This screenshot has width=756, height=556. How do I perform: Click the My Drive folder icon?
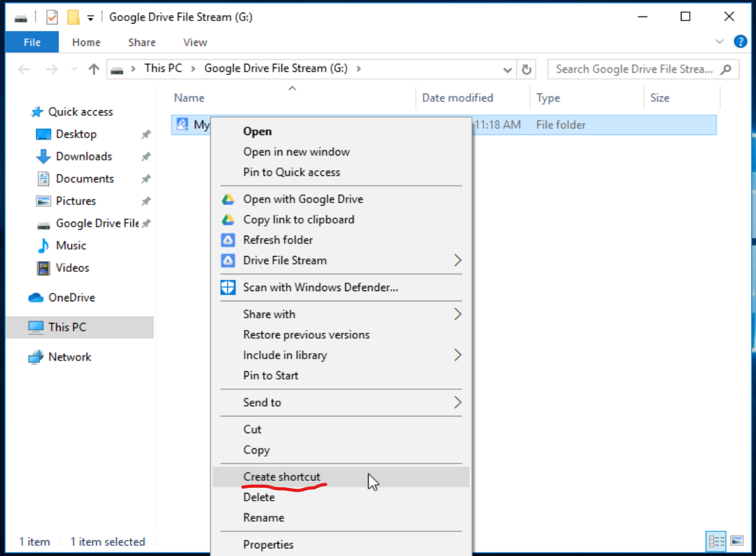click(182, 124)
